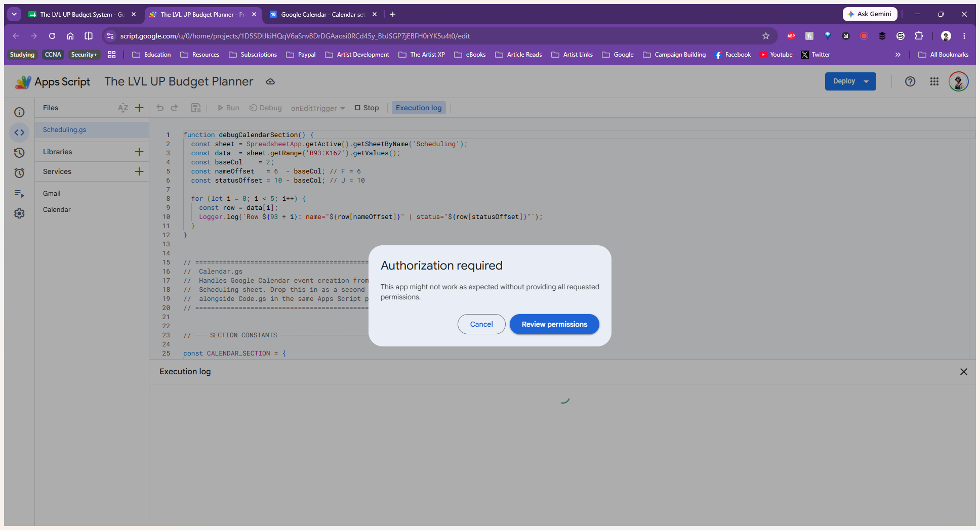980x530 pixels.
Task: Click the project title LVL UP Budget Planner
Action: [179, 81]
